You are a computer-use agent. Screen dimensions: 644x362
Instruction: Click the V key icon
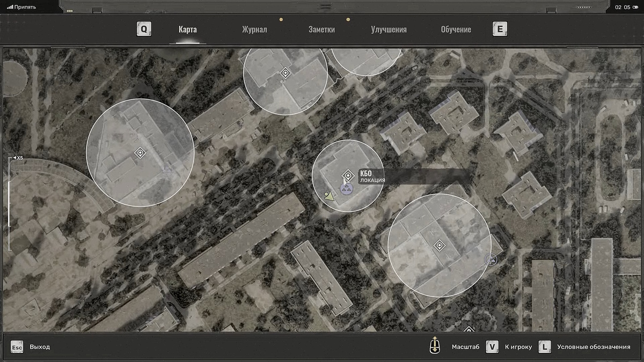[x=492, y=347]
